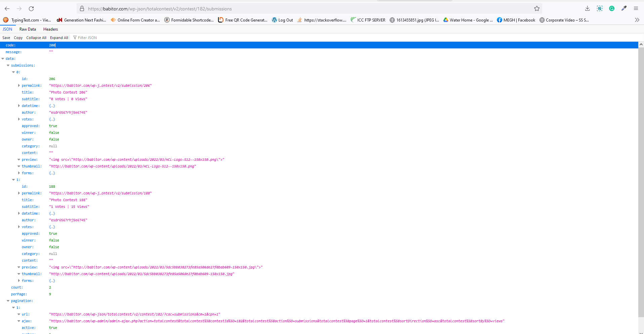Switch to the Raw Data tab
Screen dimensions: 644x334
pos(28,29)
